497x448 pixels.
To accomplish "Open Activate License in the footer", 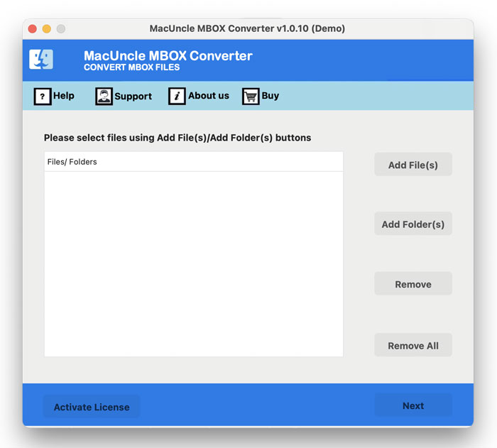I will (x=92, y=407).
